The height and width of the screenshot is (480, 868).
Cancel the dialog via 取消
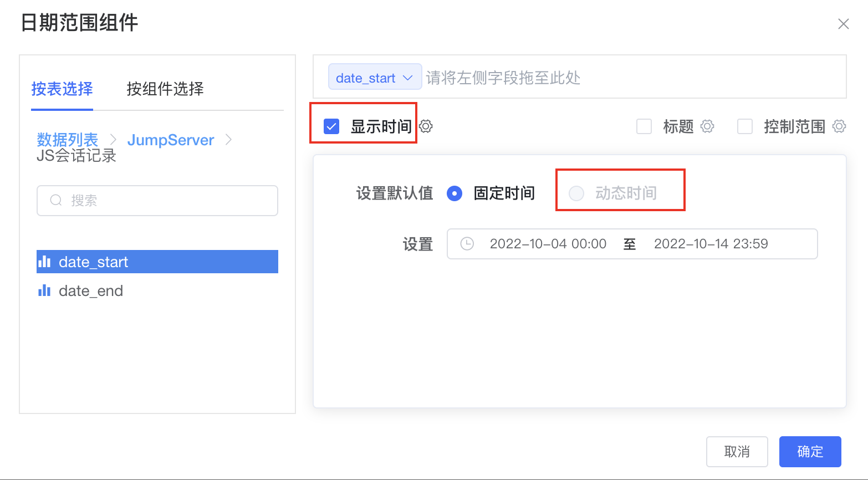[x=737, y=452]
